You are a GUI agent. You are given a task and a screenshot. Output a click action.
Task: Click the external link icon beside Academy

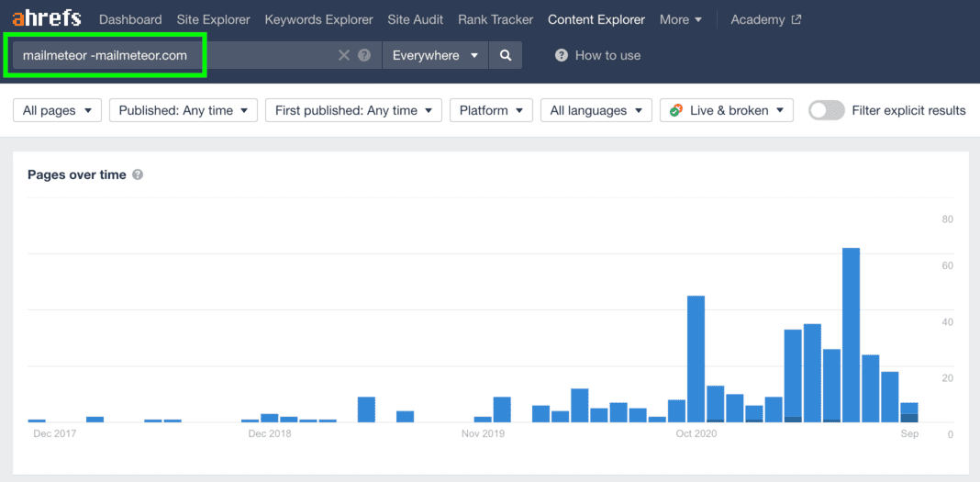tap(796, 19)
